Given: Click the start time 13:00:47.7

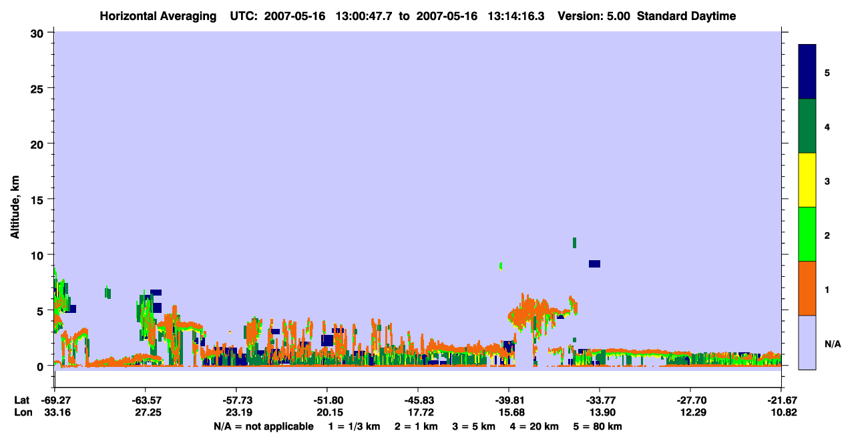Looking at the screenshot, I should coord(364,16).
